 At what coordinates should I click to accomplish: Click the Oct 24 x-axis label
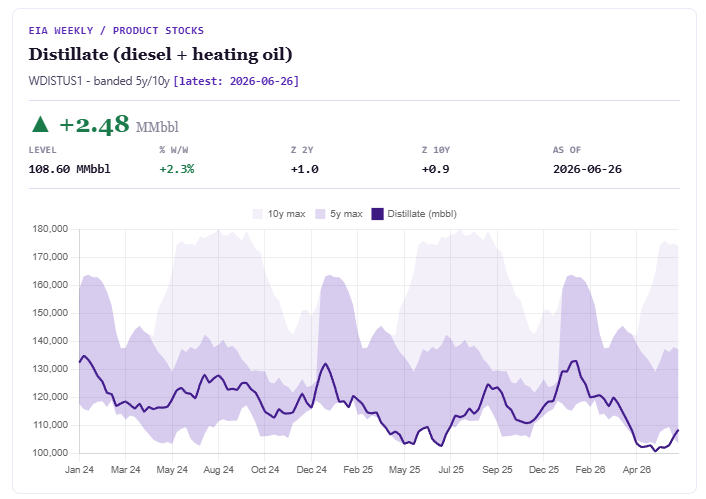[265, 470]
